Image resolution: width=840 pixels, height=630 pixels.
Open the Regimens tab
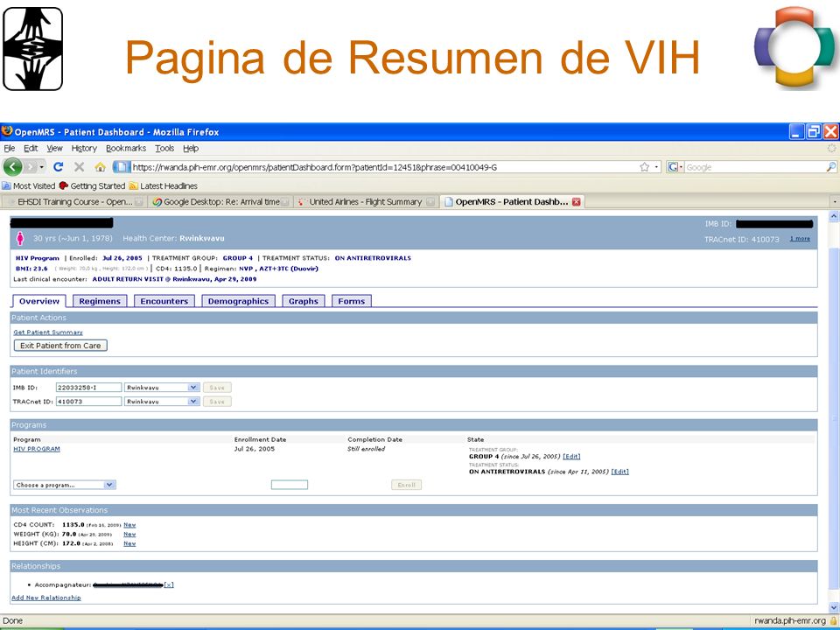100,301
